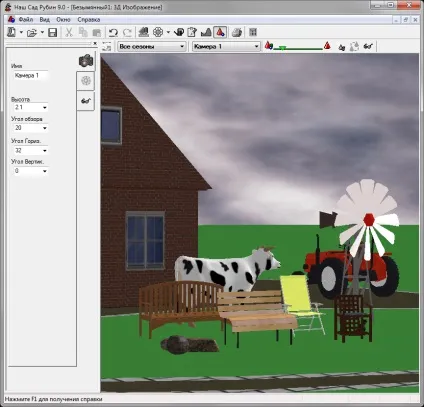This screenshot has width=424, height=407.
Task: Click the Окно menu item
Action: click(63, 20)
